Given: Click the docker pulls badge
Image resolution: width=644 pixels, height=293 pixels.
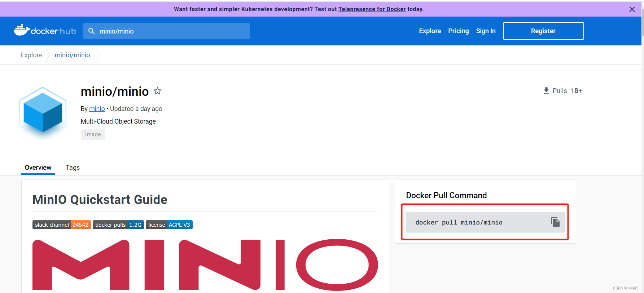Looking at the screenshot, I should click(118, 225).
